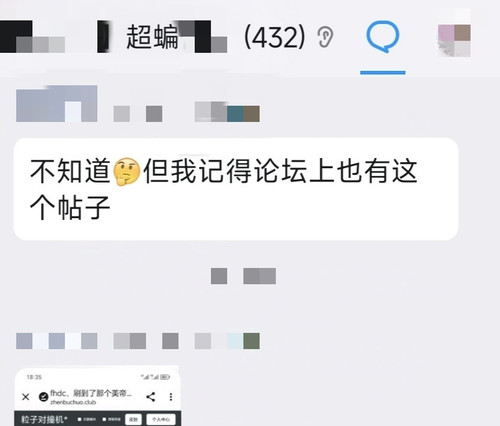Tap the blurred timestamp between messages
Screen dimensions: 500x426
tap(243, 276)
